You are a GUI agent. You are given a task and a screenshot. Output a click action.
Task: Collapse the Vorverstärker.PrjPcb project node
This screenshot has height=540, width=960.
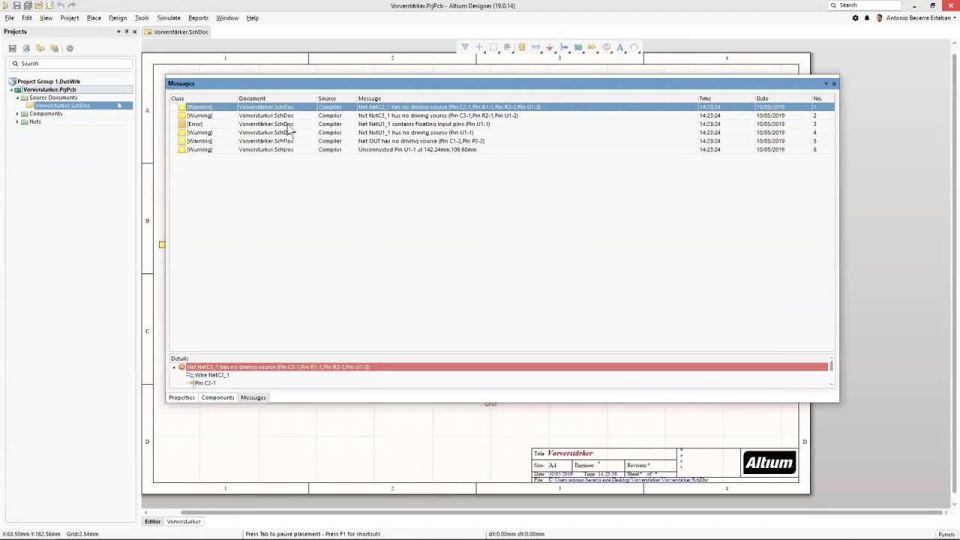tap(12, 89)
